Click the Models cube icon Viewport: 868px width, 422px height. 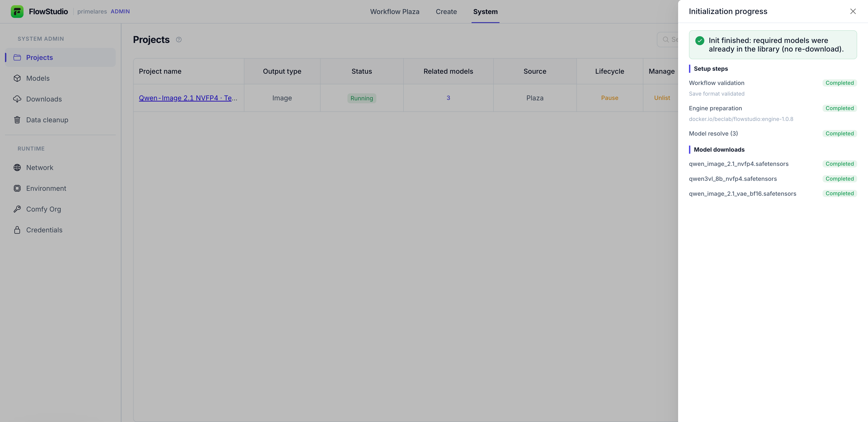pyautogui.click(x=17, y=78)
